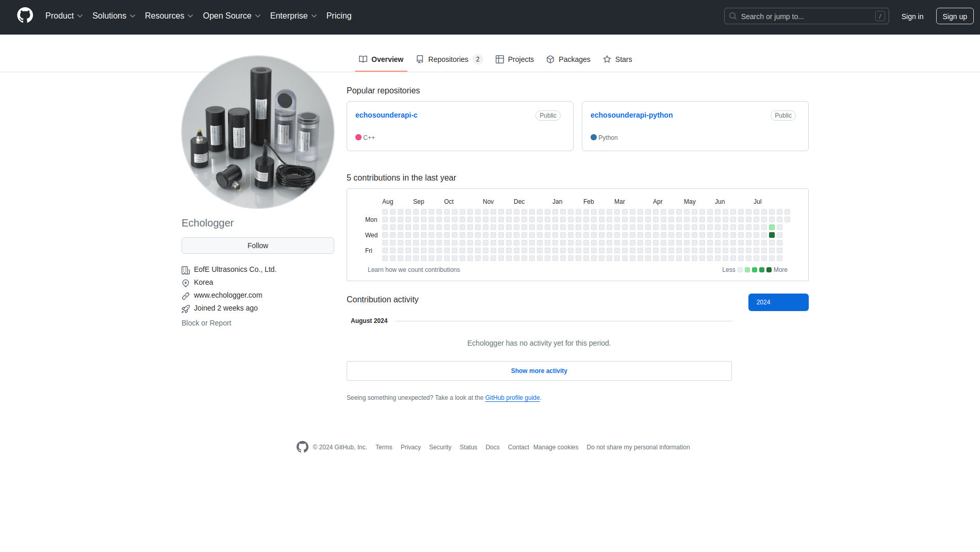The height and width of the screenshot is (552, 980).
Task: Open the footer Contact link
Action: [x=518, y=447]
